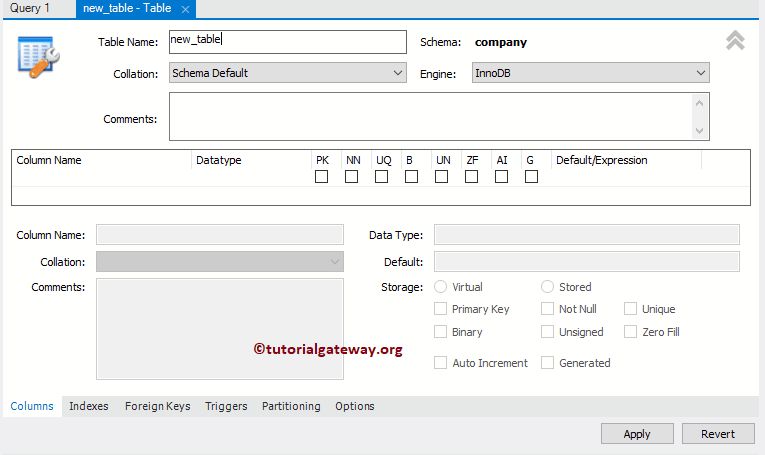This screenshot has height=455, width=765.
Task: Toggle the UN checkbox in column grid
Action: tap(442, 177)
